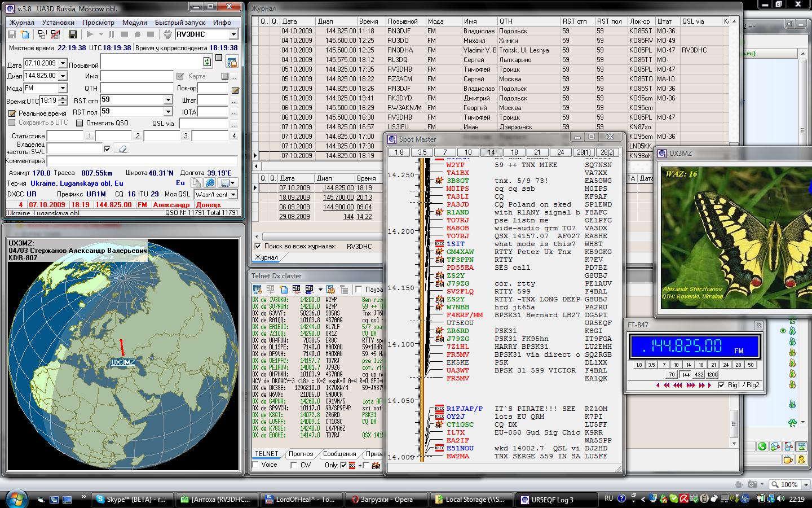Toggle the Пауза checkbox in Telnet

(359, 290)
